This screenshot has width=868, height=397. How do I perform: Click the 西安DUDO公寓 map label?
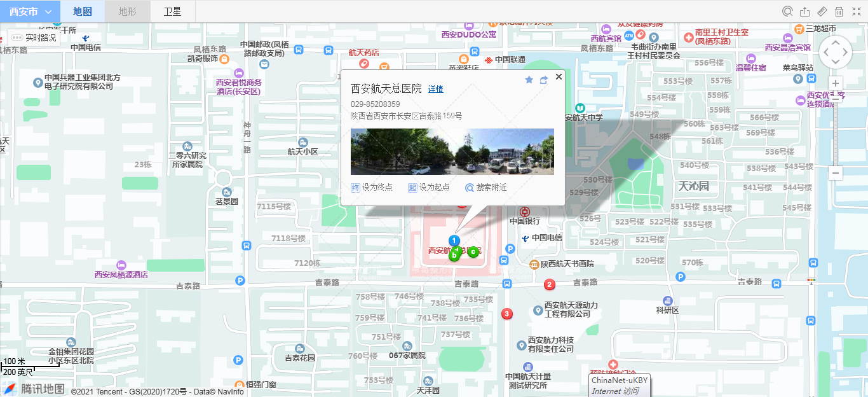(x=469, y=35)
